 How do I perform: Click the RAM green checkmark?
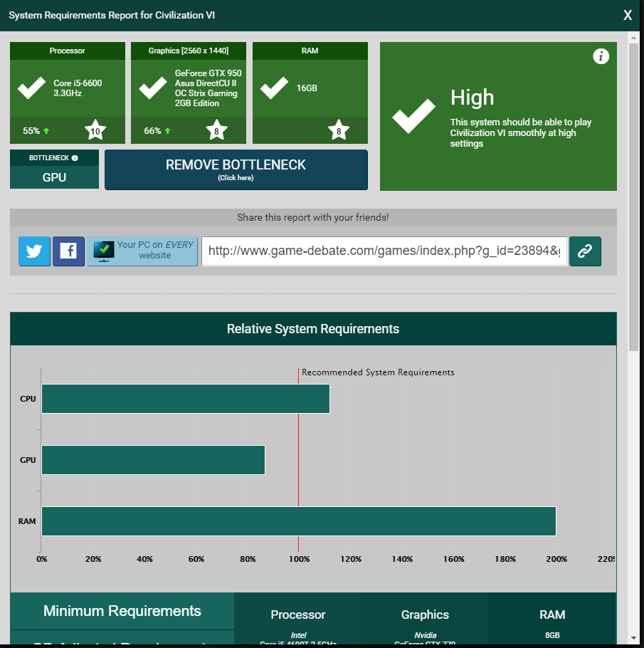pos(274,88)
